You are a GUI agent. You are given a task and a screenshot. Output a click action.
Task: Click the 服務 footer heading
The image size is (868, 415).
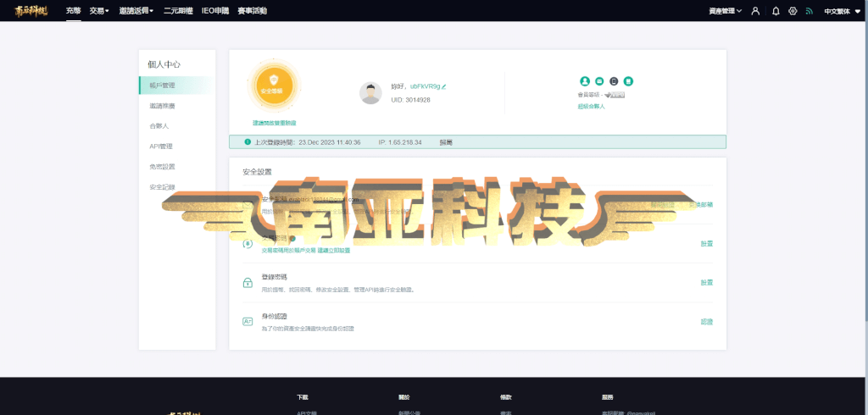(x=607, y=397)
